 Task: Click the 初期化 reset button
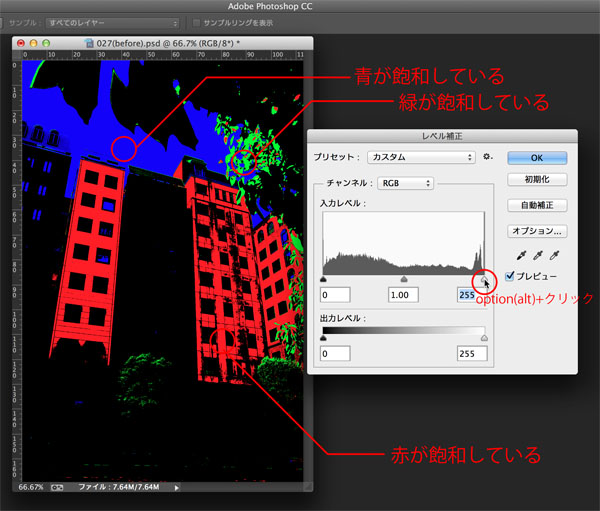click(x=537, y=180)
